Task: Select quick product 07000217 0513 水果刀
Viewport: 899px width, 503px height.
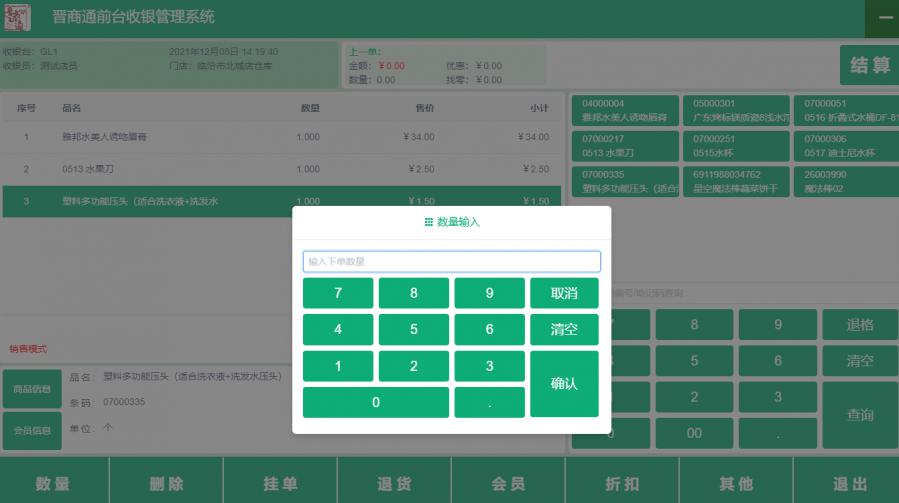Action: [624, 146]
